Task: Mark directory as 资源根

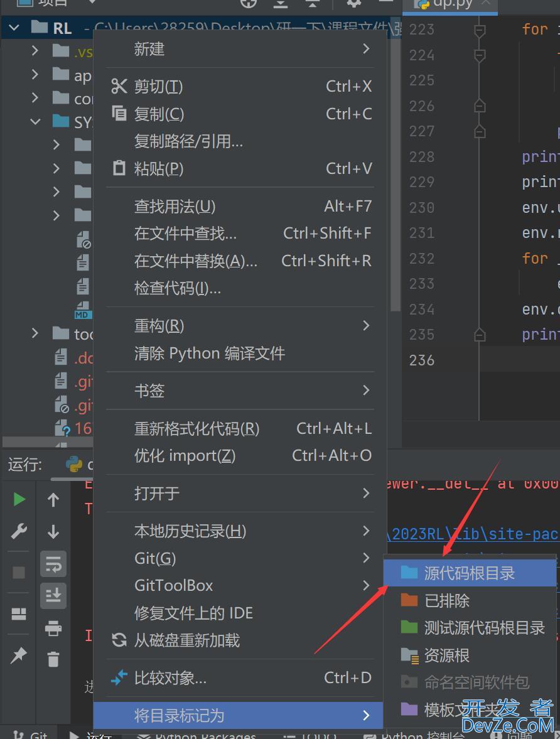Action: click(470, 655)
